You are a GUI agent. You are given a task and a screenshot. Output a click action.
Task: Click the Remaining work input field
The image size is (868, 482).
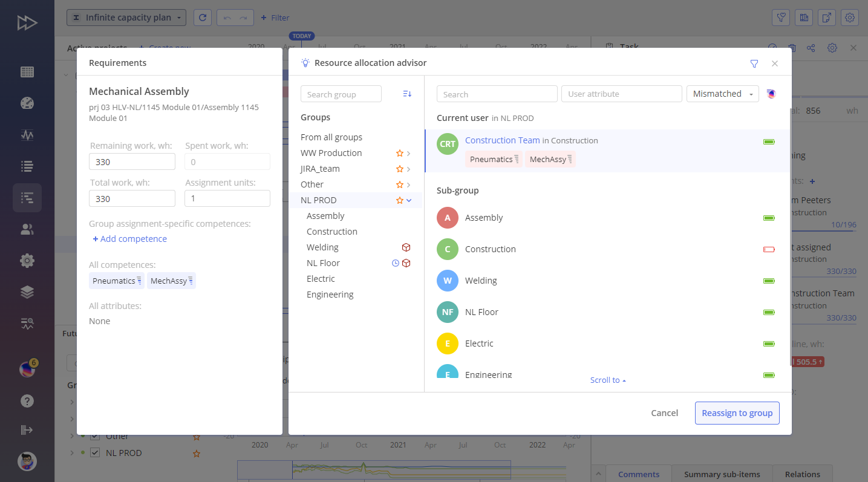pos(132,161)
